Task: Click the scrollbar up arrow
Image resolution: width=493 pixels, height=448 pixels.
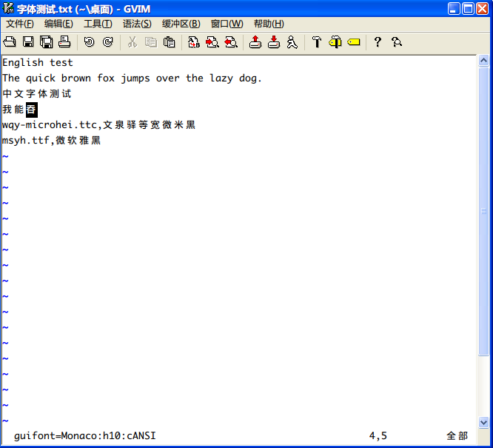Action: pos(483,60)
